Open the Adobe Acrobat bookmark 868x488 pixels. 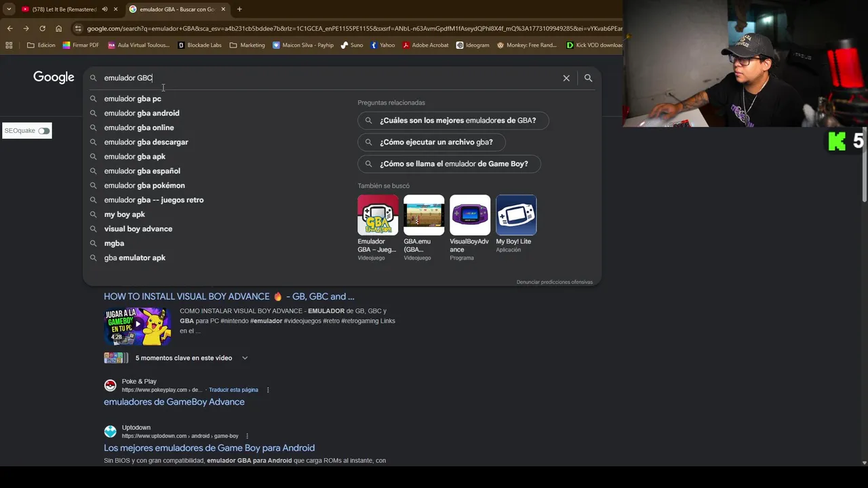coord(425,45)
